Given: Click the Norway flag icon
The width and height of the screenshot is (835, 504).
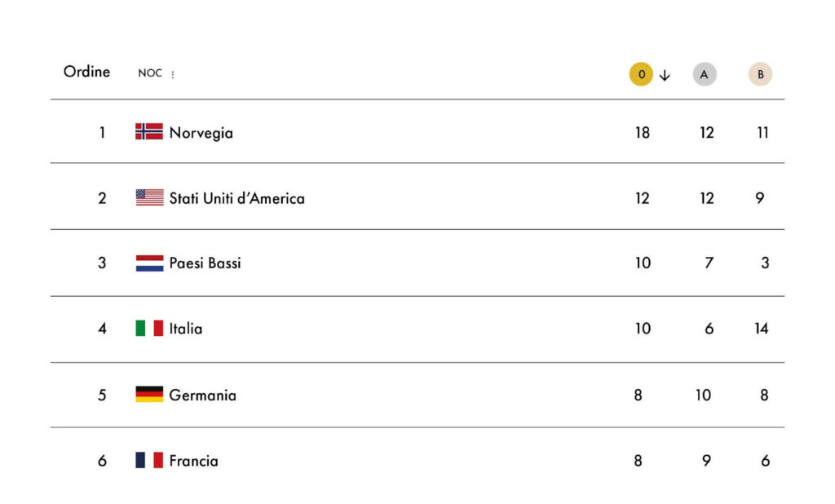Looking at the screenshot, I should pos(149,131).
